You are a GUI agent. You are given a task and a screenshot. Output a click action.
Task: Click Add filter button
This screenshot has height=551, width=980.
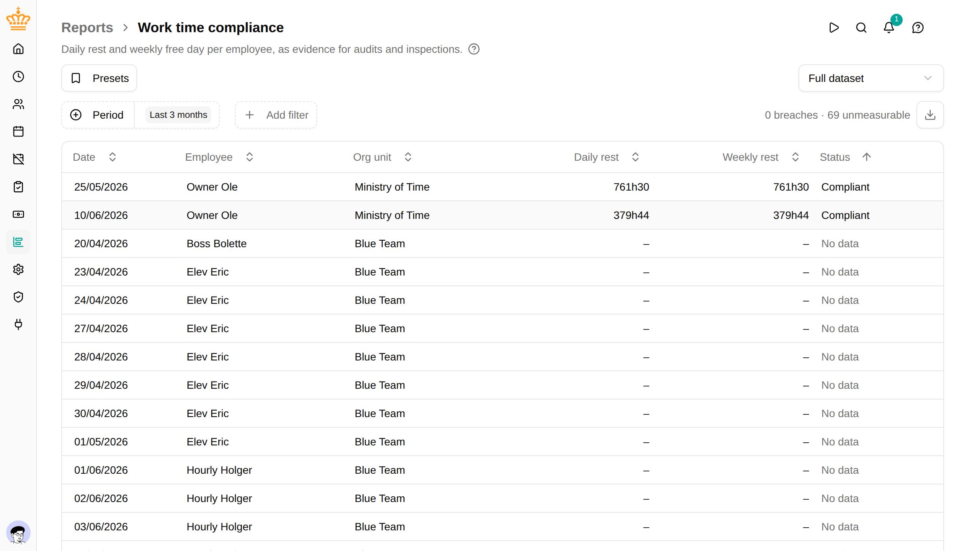point(276,115)
